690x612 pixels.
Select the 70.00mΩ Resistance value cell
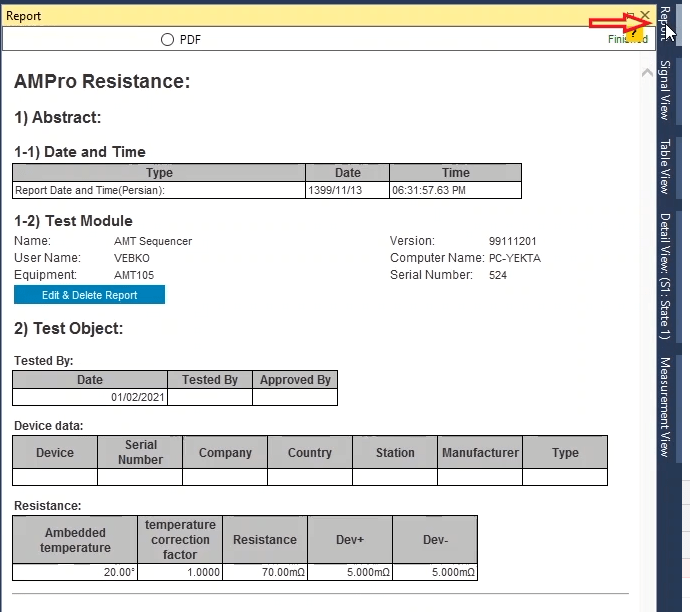[265, 573]
